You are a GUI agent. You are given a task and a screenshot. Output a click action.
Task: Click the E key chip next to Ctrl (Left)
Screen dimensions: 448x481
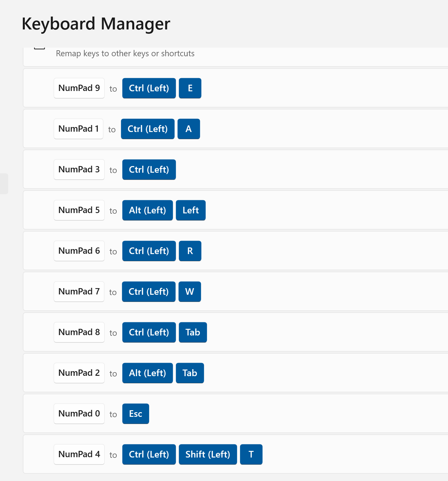pos(190,88)
